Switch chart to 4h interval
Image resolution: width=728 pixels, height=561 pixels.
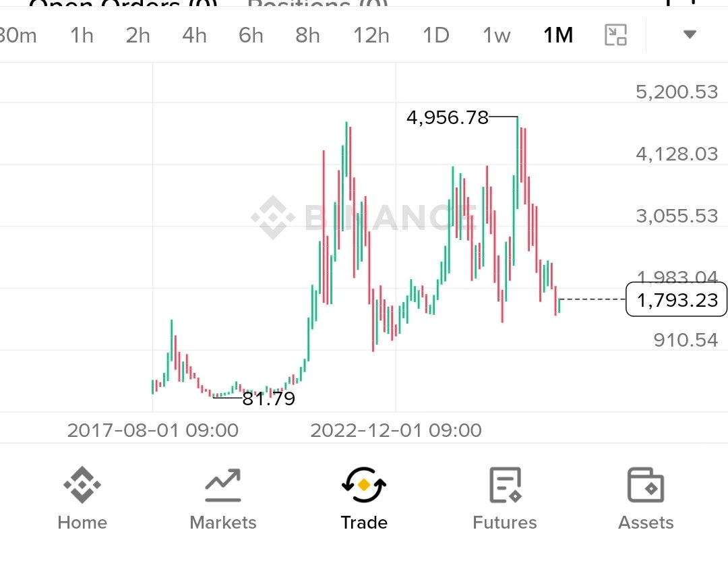pos(194,35)
